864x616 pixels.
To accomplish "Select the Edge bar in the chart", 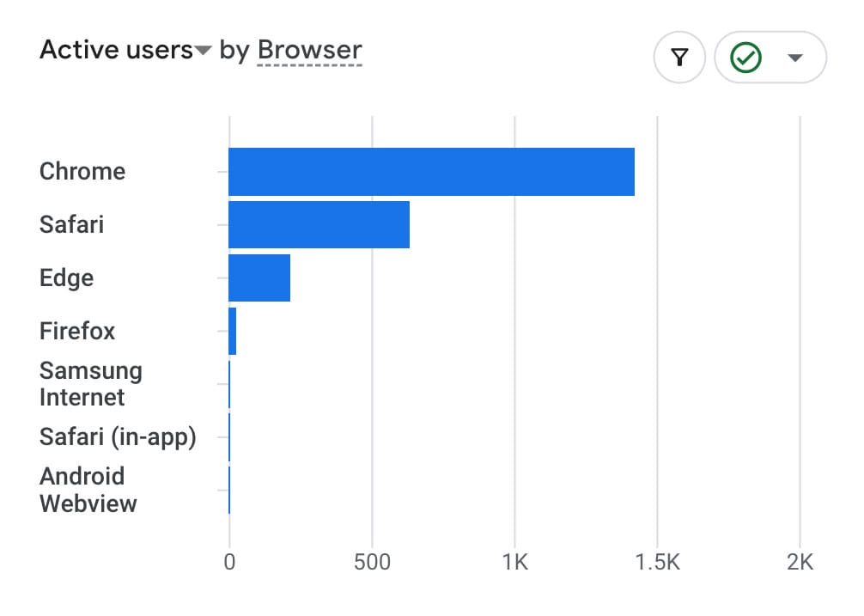I will 259,278.
